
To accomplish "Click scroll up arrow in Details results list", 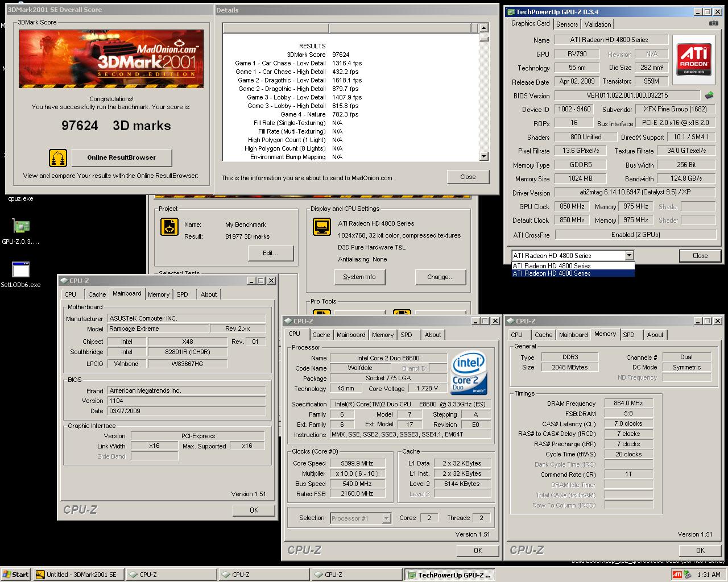I will point(484,28).
